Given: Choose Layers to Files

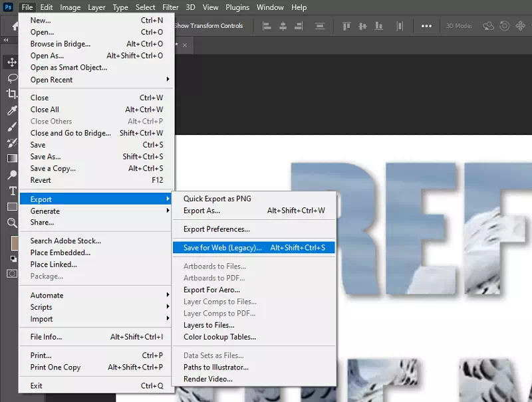Looking at the screenshot, I should click(254, 325).
